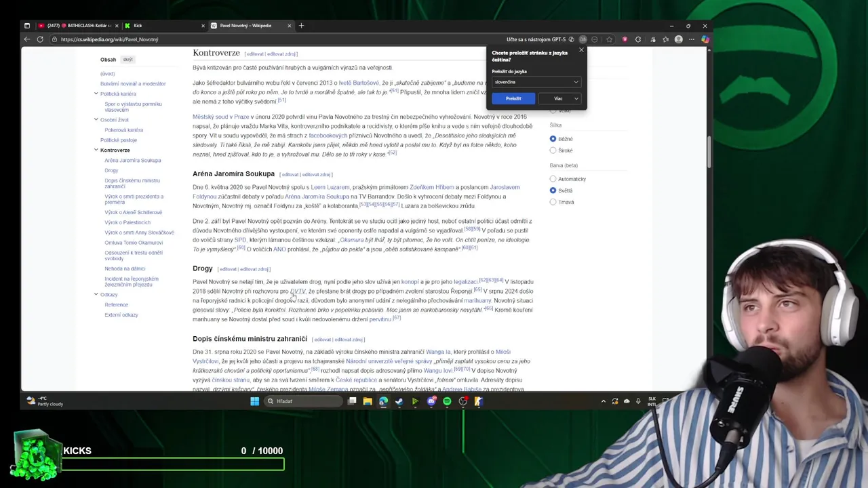868x488 pixels.
Task: Click the Kontroverze editovat link
Action: coord(255,54)
